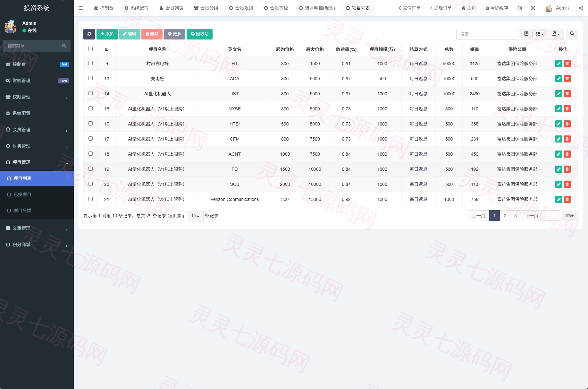Open 已投项目 in sidebar

[x=37, y=195]
